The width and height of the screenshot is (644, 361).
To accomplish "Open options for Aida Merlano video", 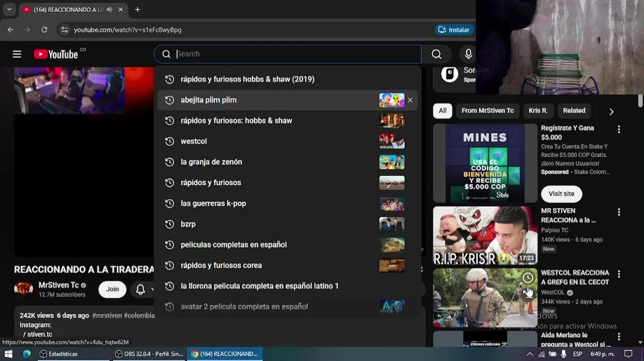I will click(x=619, y=336).
